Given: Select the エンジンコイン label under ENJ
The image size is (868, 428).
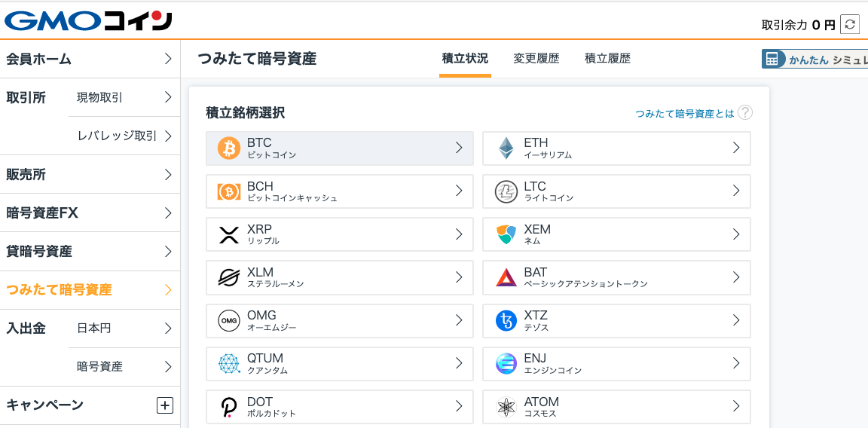Looking at the screenshot, I should 552,371.
